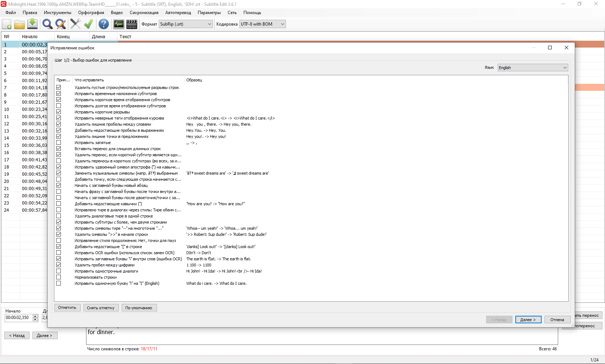605x364 pixels.
Task: Open Find with the magnifier icon
Action: click(47, 24)
